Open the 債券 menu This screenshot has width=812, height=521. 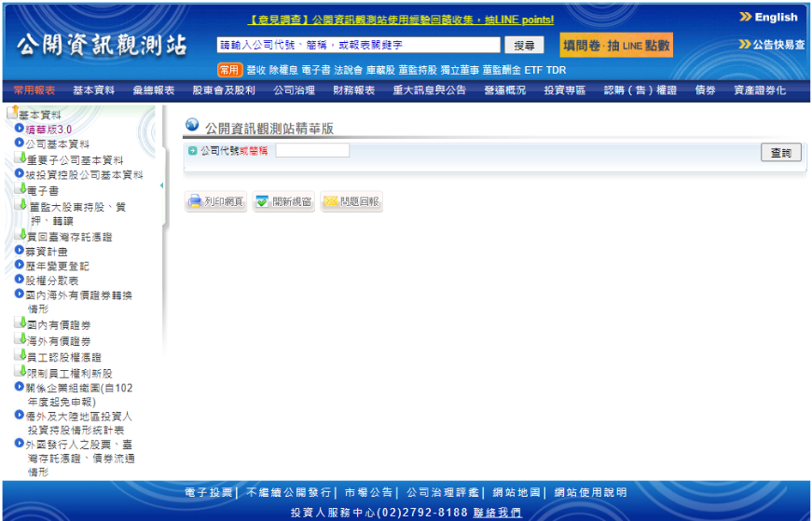706,90
